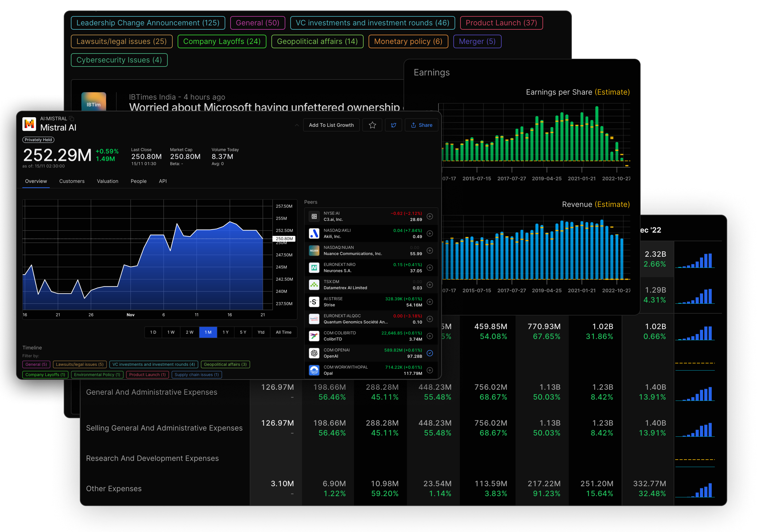Switch to the API tab

click(163, 181)
